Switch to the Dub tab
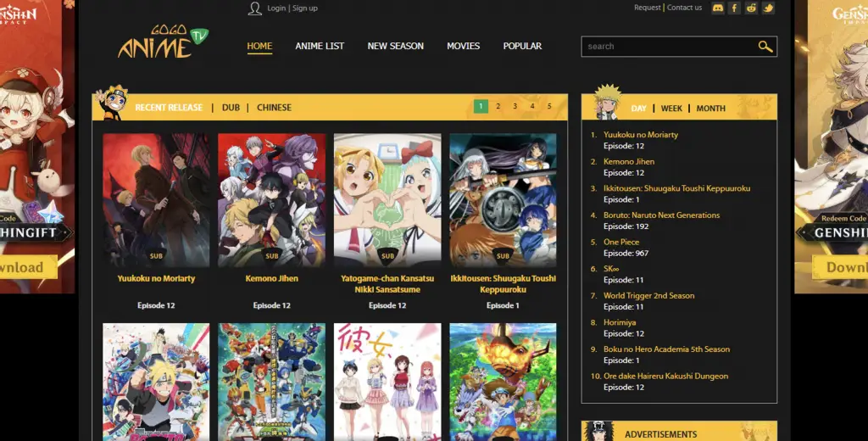Image resolution: width=868 pixels, height=441 pixels. click(x=231, y=108)
